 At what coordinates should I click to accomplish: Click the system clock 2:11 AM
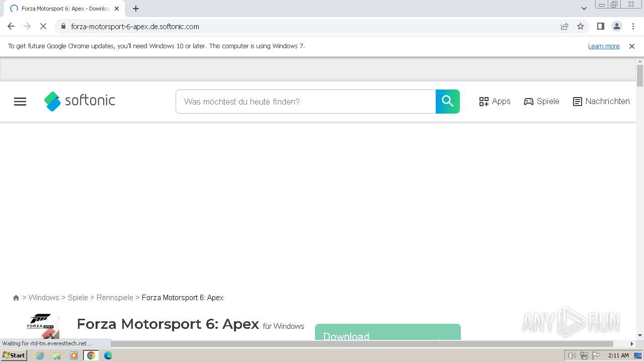point(618,355)
